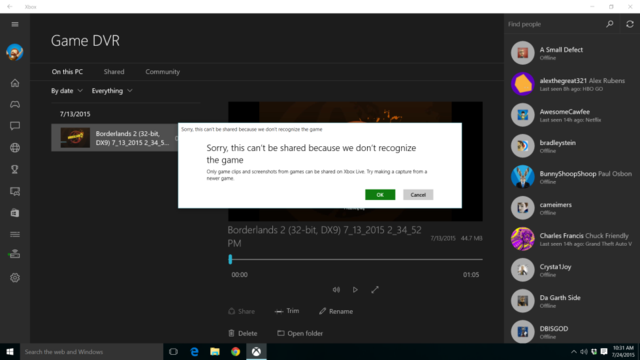Open the Connect console icon in sidebar
Viewport: 640px width, 360px height.
click(x=15, y=254)
